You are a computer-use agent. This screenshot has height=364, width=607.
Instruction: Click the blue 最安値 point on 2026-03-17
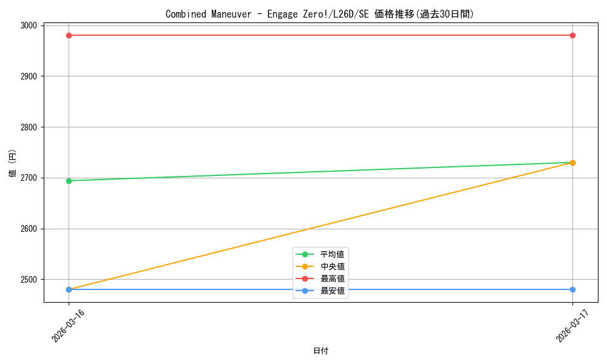pyautogui.click(x=572, y=289)
